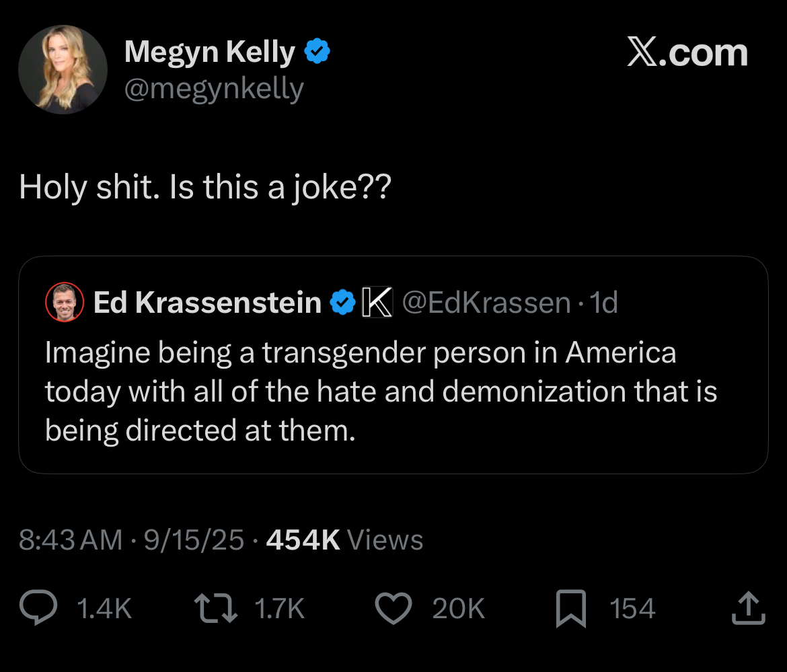Click the K affiliation badge icon

tap(377, 303)
